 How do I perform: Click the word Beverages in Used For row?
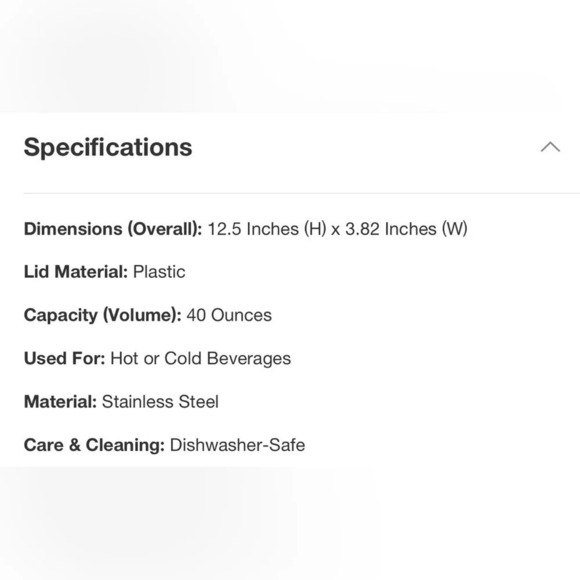pos(249,359)
